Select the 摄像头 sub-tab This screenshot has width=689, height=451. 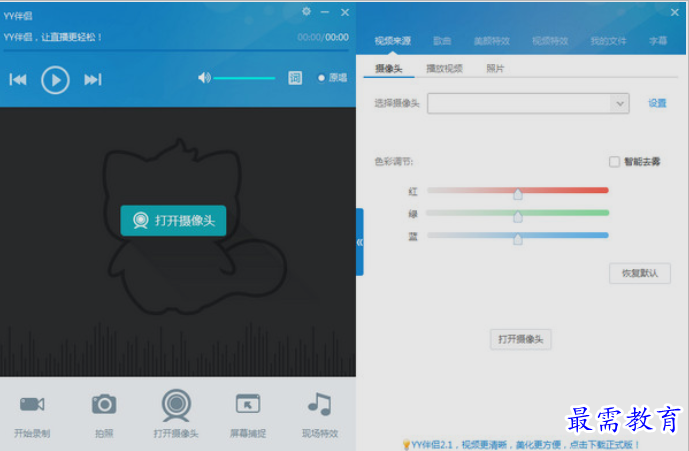coord(389,68)
